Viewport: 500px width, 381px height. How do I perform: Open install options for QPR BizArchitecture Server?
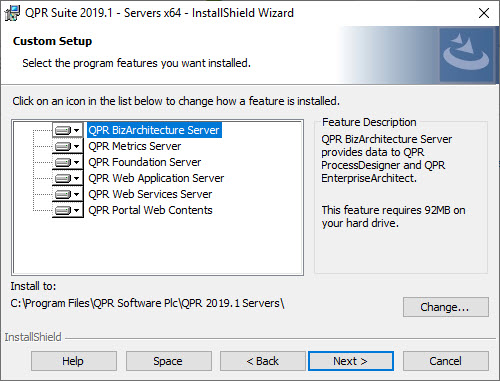[x=68, y=130]
